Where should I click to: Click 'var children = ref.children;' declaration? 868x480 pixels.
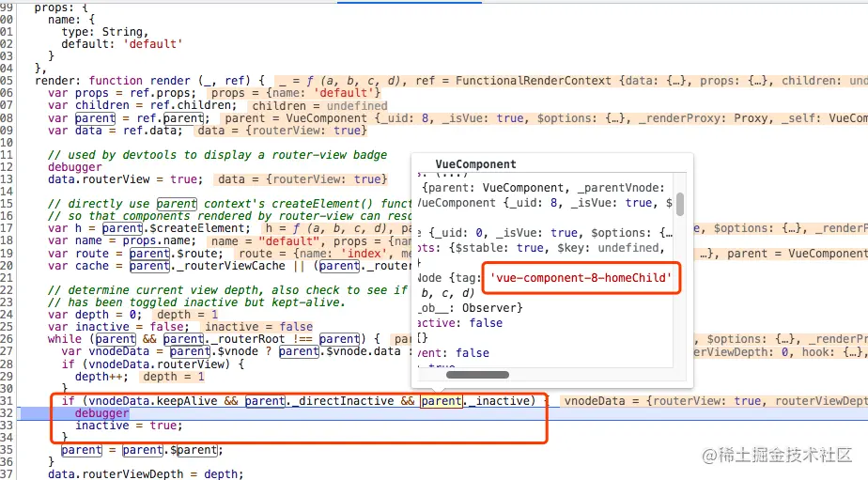point(142,105)
